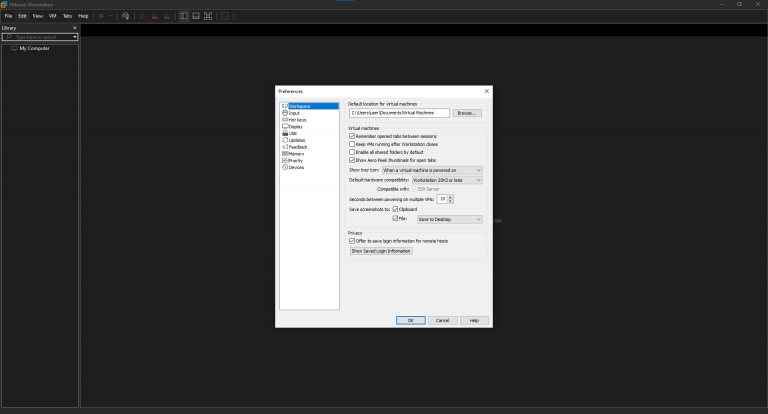This screenshot has width=768, height=414.
Task: Click the default virtual machines location field
Action: (399, 113)
